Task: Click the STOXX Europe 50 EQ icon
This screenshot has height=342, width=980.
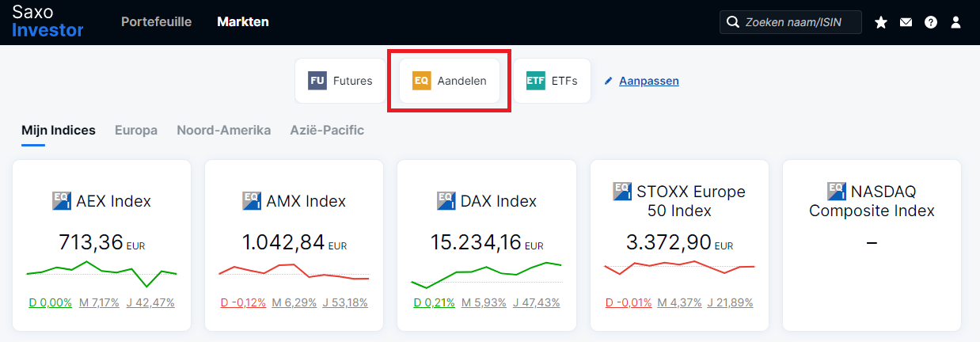Action: [x=623, y=192]
